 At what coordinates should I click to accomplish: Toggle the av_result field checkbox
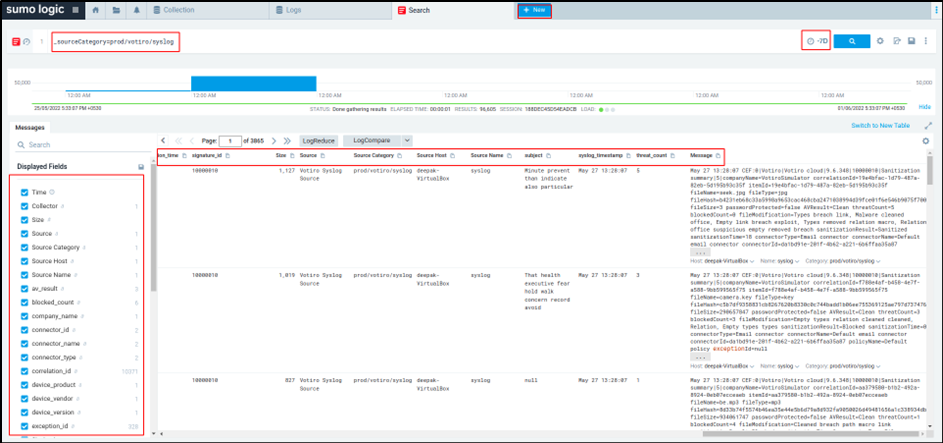[x=25, y=289]
